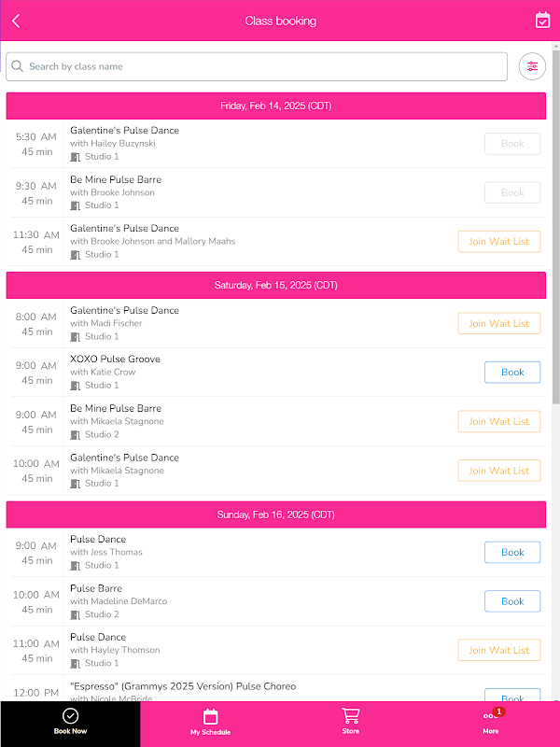Open the class filter settings icon
The width and height of the screenshot is (560, 747).
click(532, 66)
